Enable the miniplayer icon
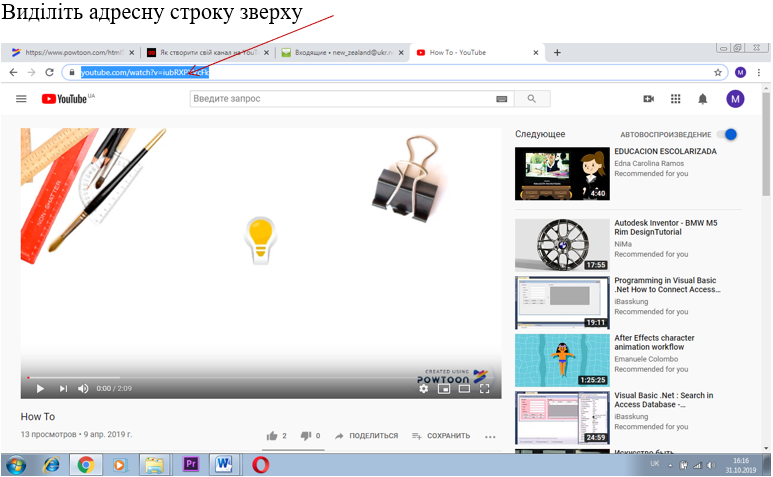 coord(444,389)
